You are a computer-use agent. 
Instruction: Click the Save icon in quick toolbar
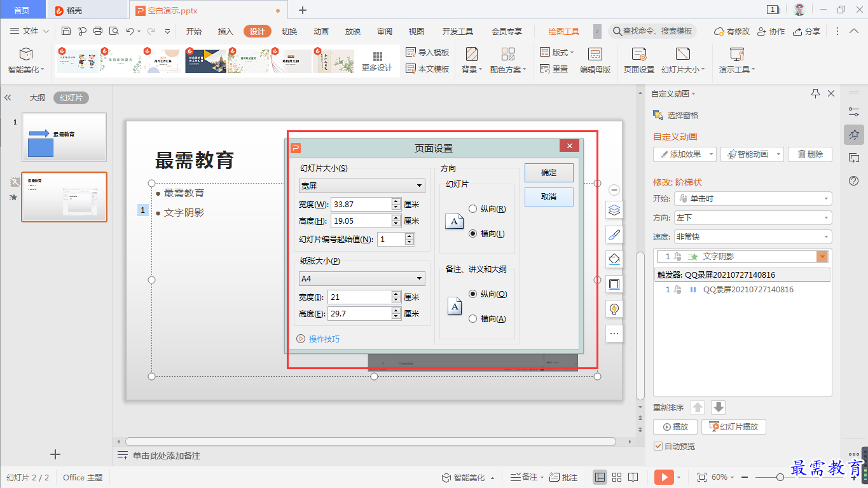(x=66, y=31)
